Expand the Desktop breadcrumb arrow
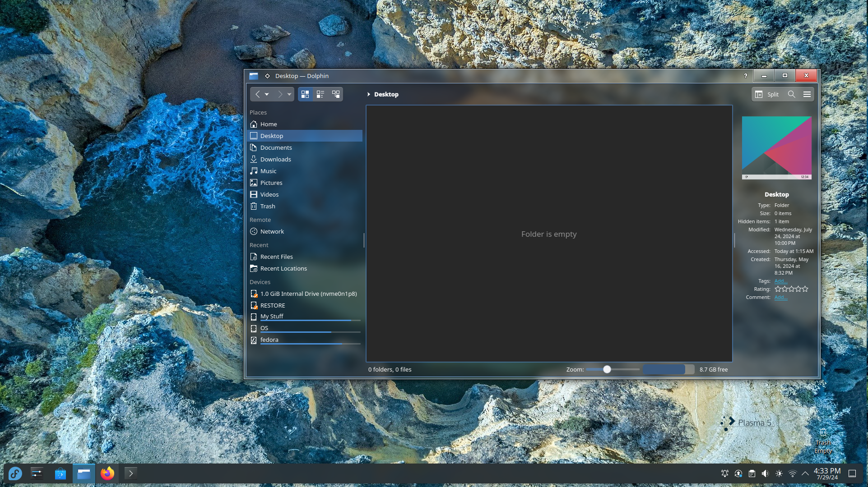This screenshot has width=868, height=487. click(x=368, y=94)
